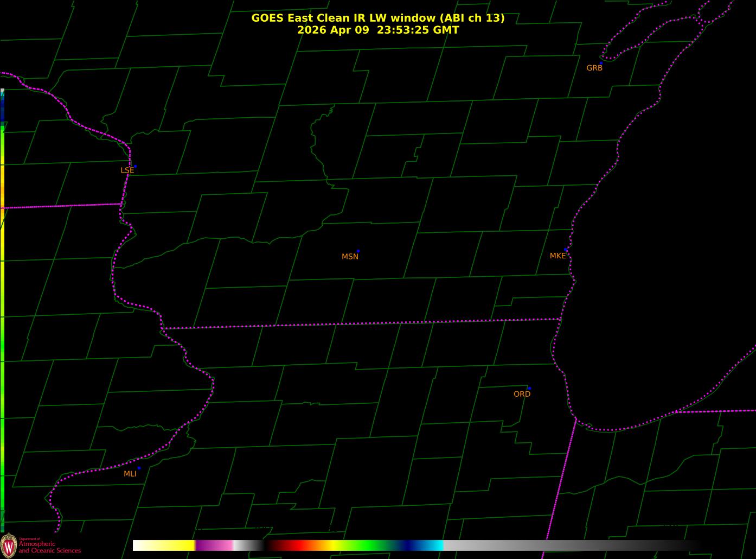This screenshot has height=559, width=756.
Task: Click the GRB station label
Action: (x=594, y=68)
